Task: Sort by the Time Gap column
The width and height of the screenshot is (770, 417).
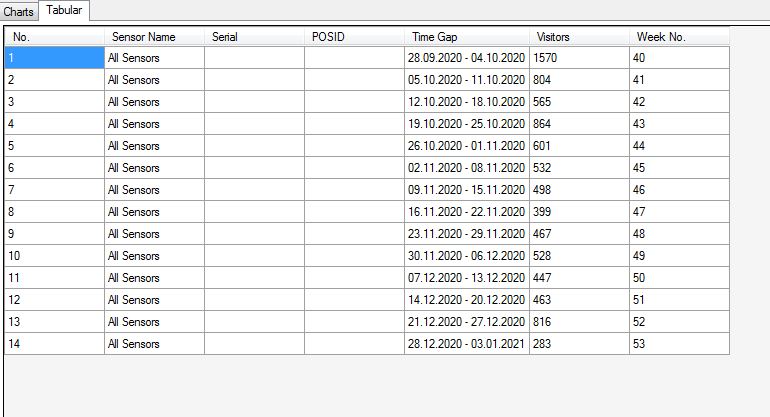Action: pos(466,37)
